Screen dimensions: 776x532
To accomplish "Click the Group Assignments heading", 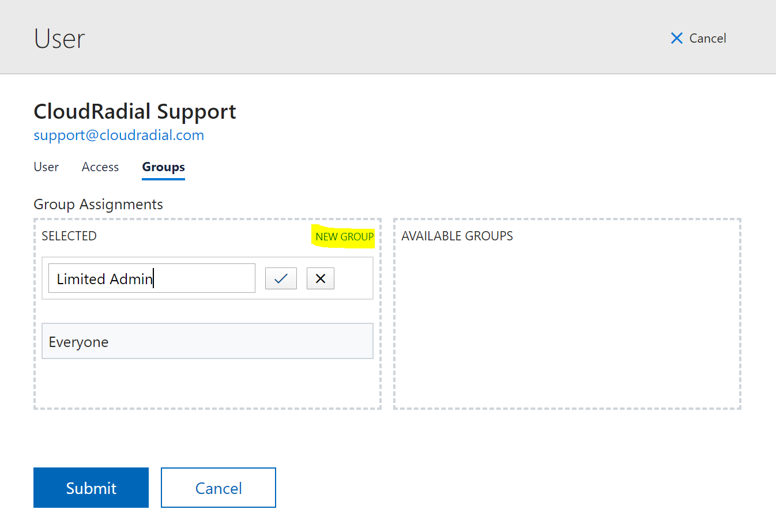I will click(99, 205).
